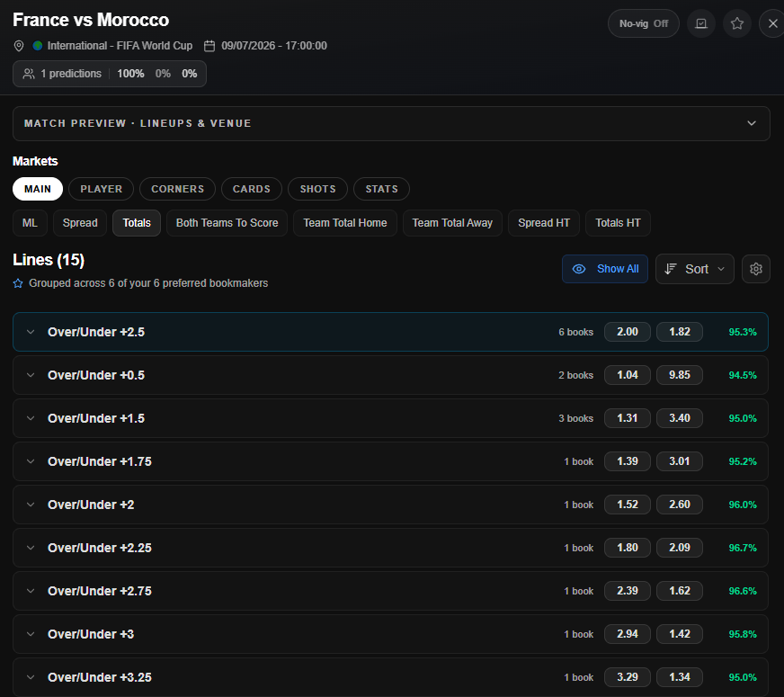Switch to the CORNERS markets tab
The height and width of the screenshot is (697, 784).
(x=177, y=189)
